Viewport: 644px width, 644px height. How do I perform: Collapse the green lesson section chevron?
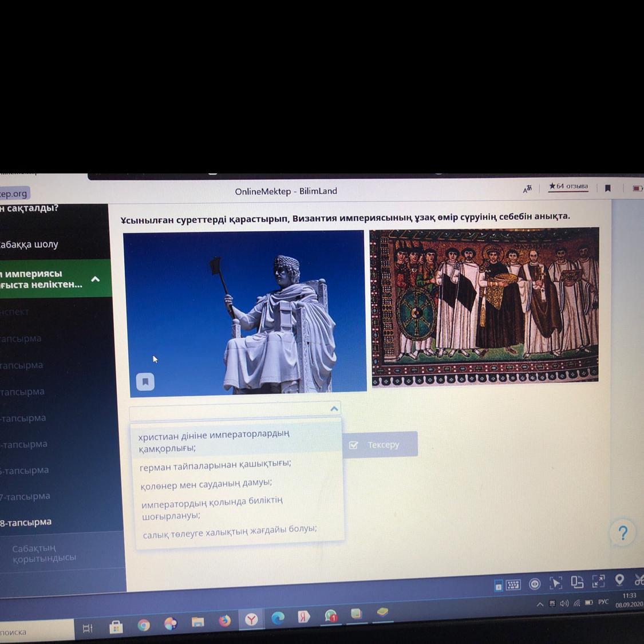[x=95, y=279]
